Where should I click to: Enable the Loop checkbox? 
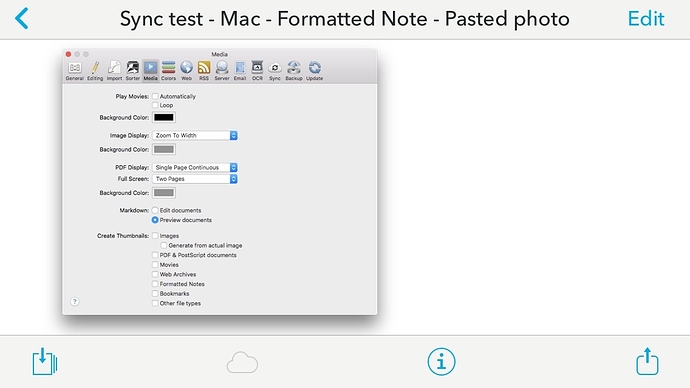pyautogui.click(x=155, y=105)
